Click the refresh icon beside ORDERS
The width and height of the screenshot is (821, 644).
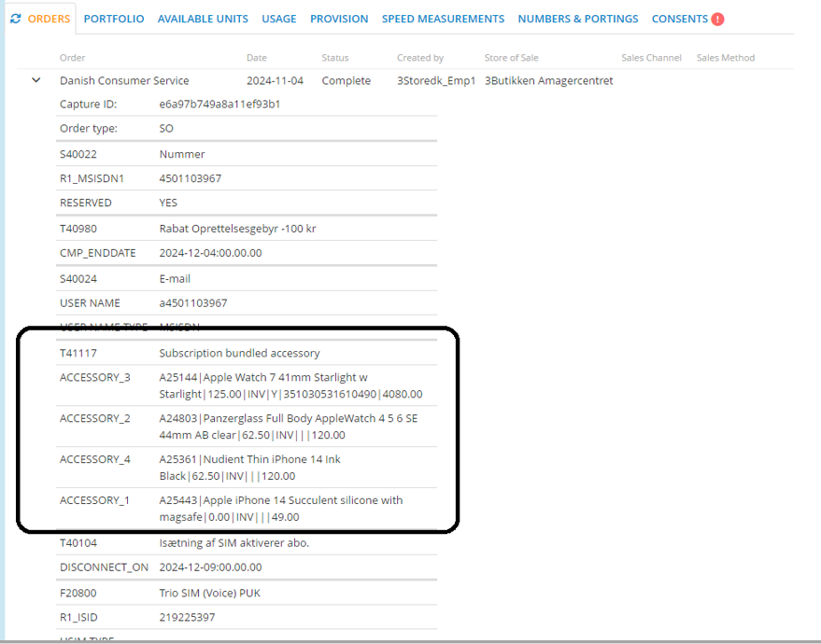pyautogui.click(x=16, y=19)
